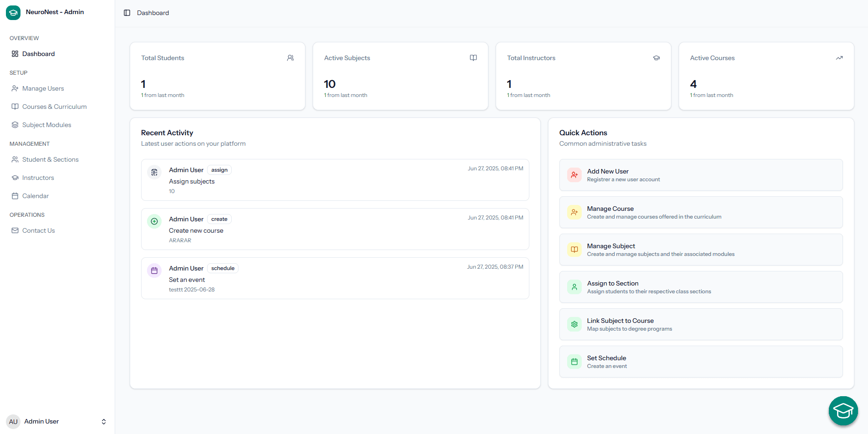Image resolution: width=868 pixels, height=434 pixels.
Task: Click the AU avatar in sidebar footer
Action: (13, 422)
